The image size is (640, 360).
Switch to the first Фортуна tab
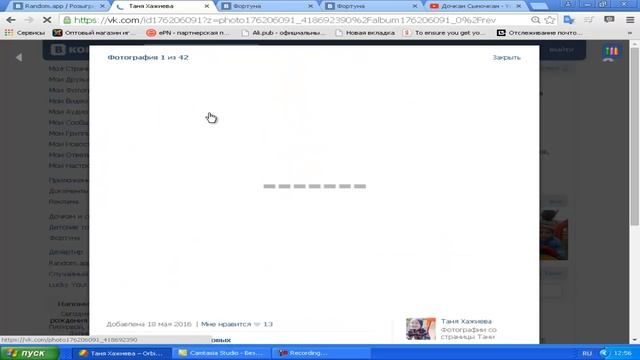(x=267, y=6)
